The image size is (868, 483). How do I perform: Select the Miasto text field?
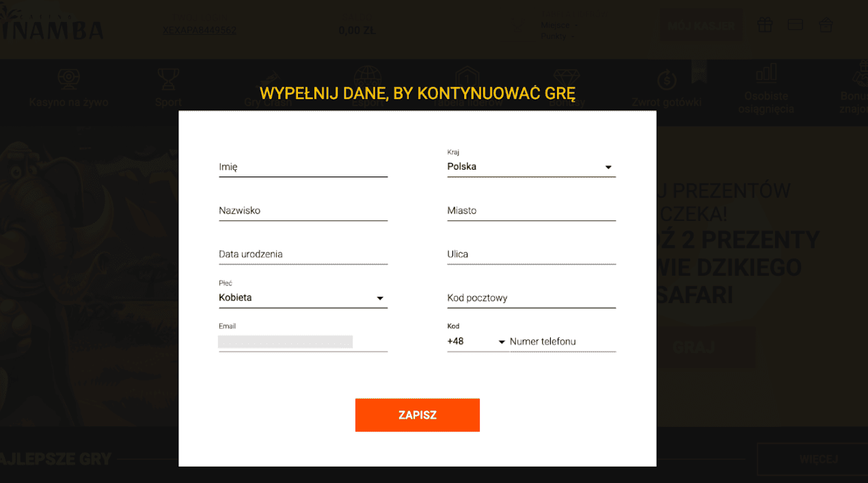pos(531,210)
